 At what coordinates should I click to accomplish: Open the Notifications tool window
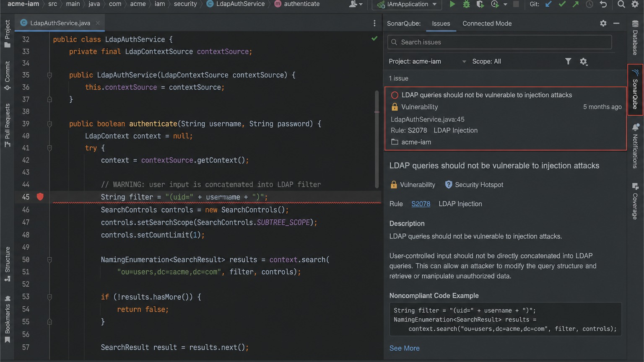(x=635, y=146)
